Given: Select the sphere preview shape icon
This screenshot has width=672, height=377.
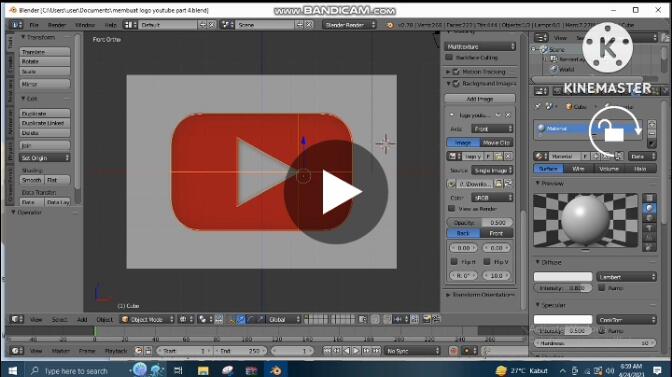Looking at the screenshot, I should pos(650,208).
